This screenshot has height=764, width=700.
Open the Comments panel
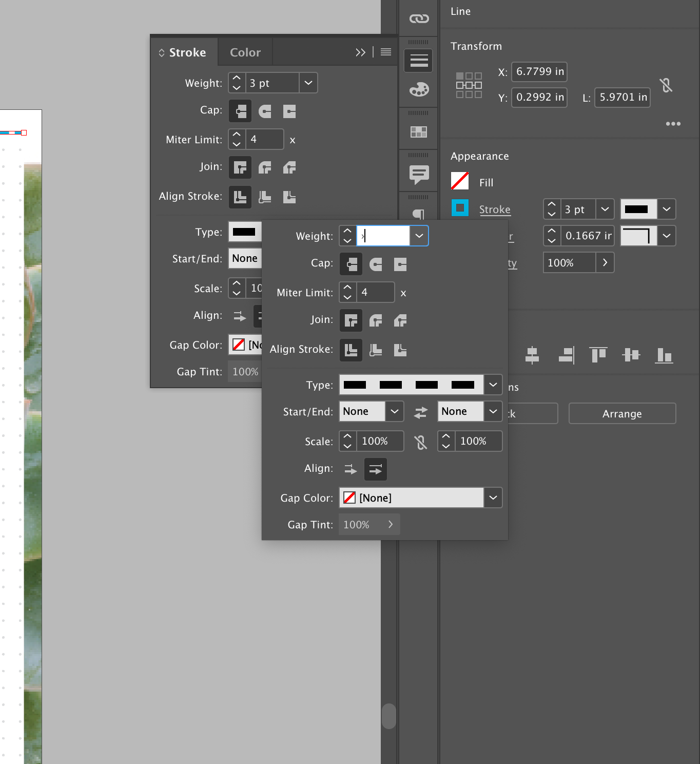point(419,175)
